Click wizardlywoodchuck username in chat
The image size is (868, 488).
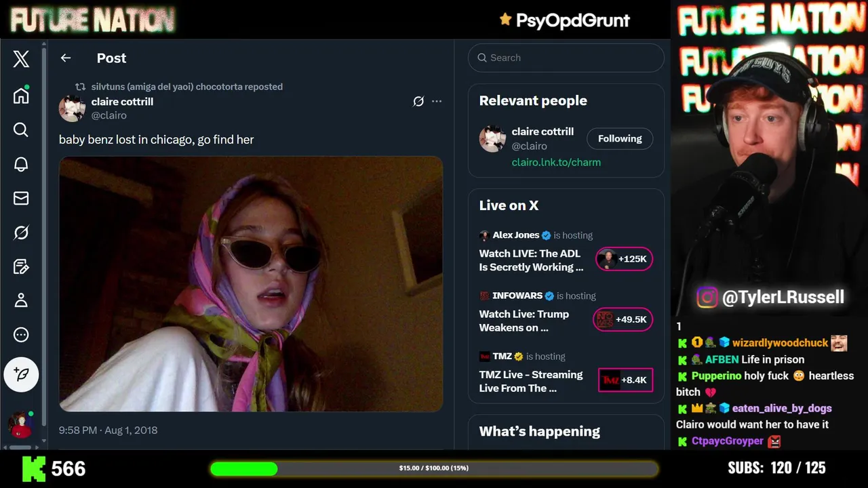pos(780,343)
